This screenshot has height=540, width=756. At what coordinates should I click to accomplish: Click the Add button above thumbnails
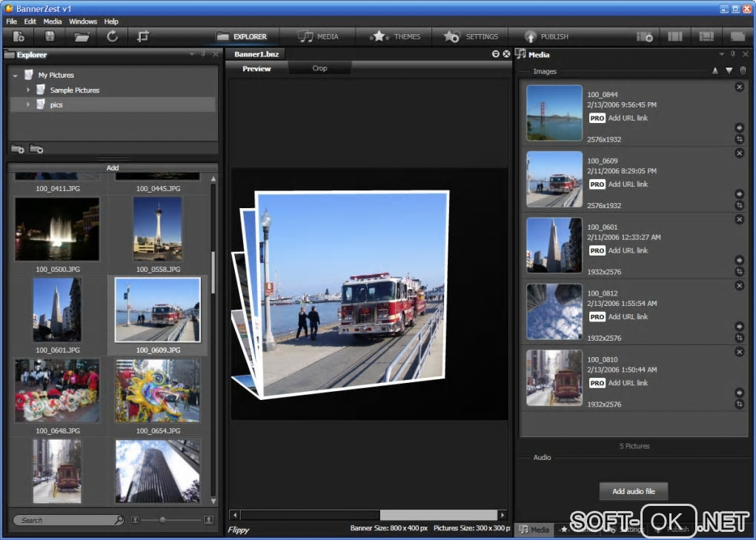(x=113, y=167)
